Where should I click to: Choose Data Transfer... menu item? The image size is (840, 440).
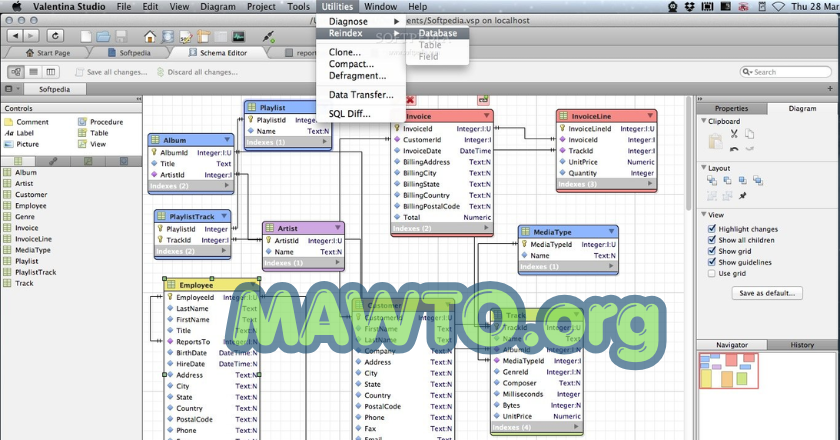point(361,95)
